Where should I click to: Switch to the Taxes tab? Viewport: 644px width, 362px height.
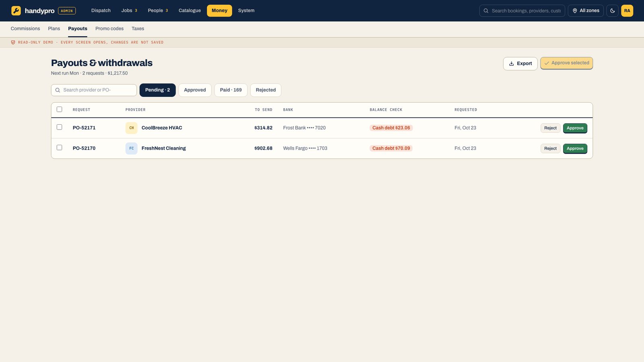(x=138, y=29)
